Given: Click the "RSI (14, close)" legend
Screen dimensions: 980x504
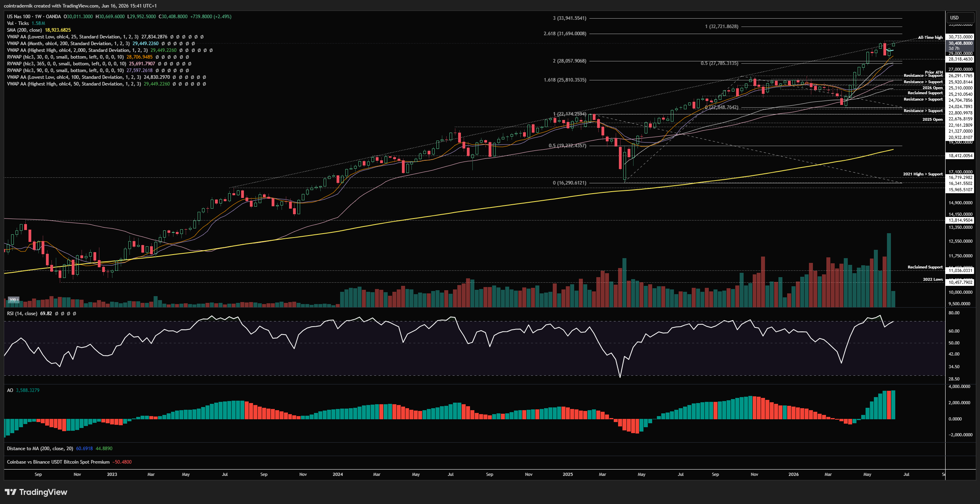Looking at the screenshot, I should [22, 314].
